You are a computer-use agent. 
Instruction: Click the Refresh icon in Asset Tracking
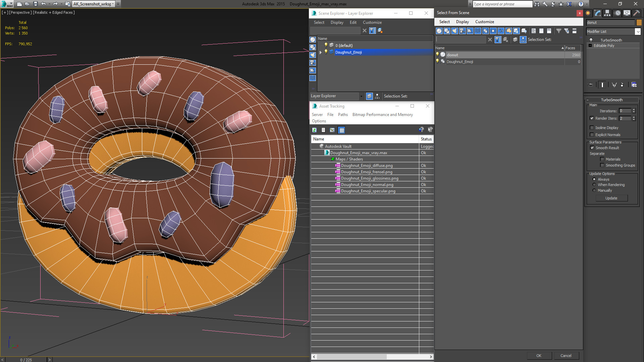coord(314,130)
